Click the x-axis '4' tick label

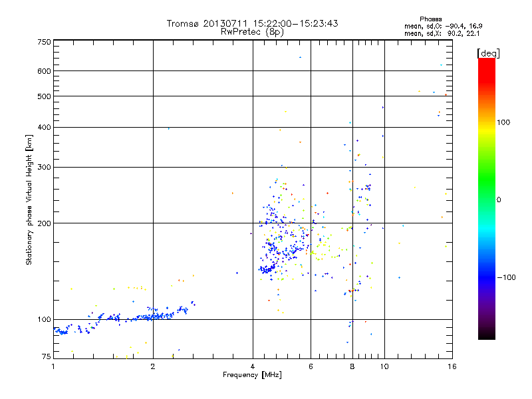click(253, 366)
